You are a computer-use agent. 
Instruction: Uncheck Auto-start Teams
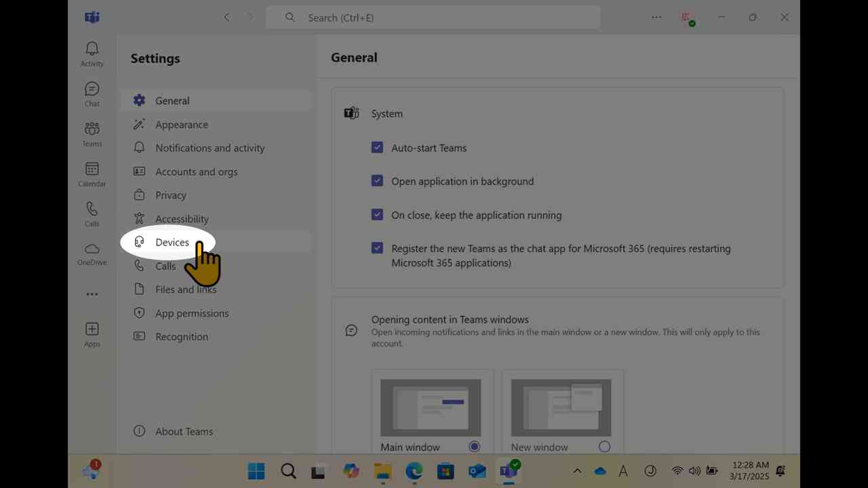point(377,147)
